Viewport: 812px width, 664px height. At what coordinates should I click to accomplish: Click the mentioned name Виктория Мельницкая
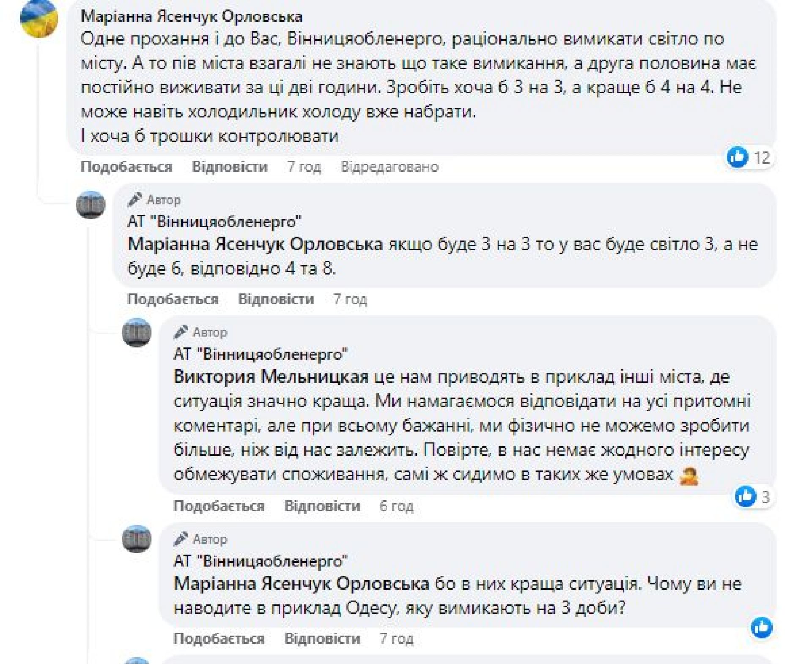pyautogui.click(x=271, y=377)
